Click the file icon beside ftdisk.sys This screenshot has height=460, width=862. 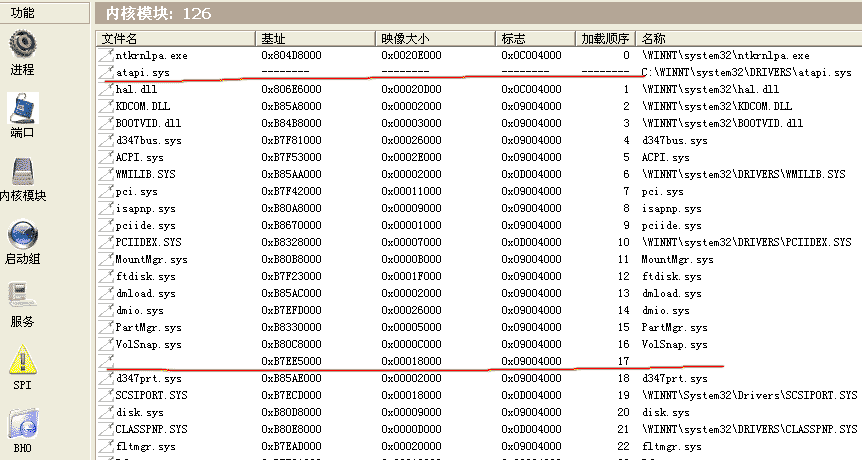106,276
